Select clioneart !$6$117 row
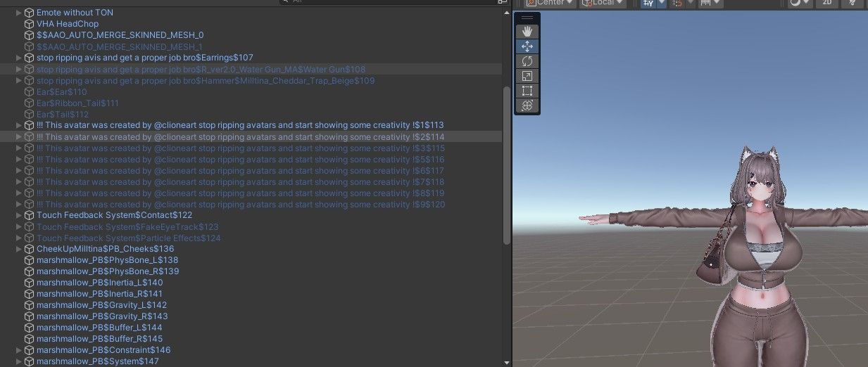 pyautogui.click(x=251, y=171)
